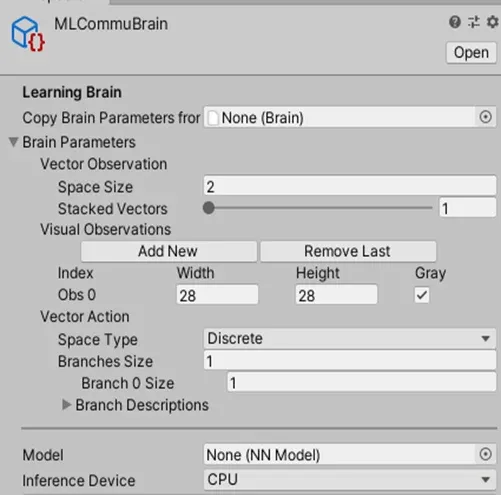Click the Obs 0 Width field
Viewport: 501px width, 495px height.
[217, 295]
